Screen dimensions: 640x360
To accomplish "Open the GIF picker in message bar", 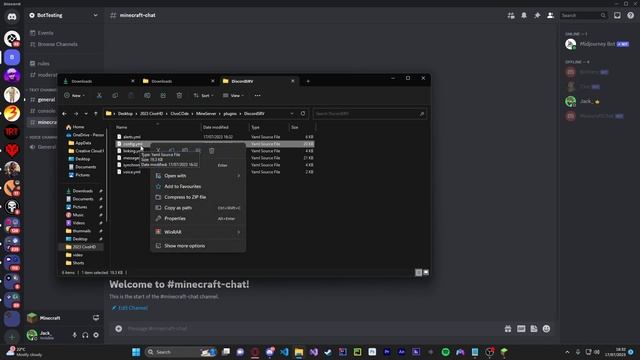I will 521,329.
